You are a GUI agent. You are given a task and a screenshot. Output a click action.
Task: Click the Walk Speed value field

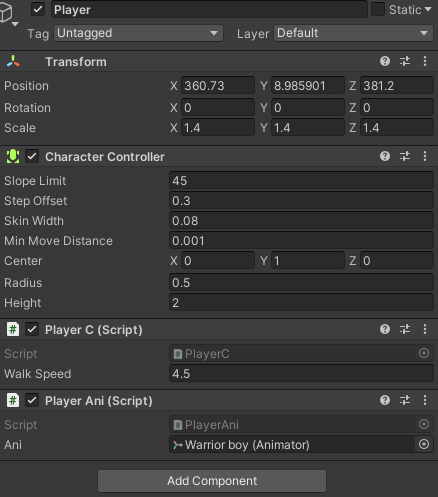(x=301, y=373)
